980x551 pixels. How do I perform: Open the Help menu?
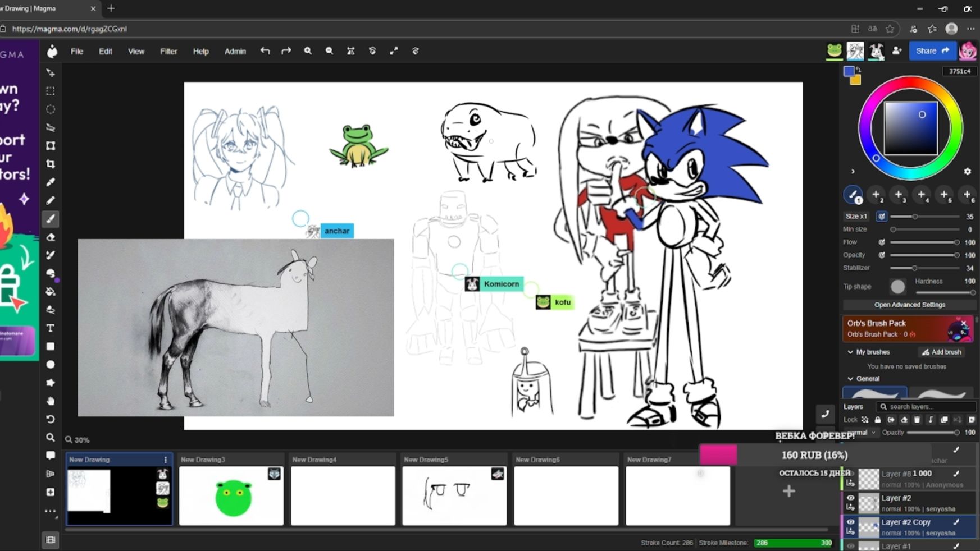click(x=200, y=51)
